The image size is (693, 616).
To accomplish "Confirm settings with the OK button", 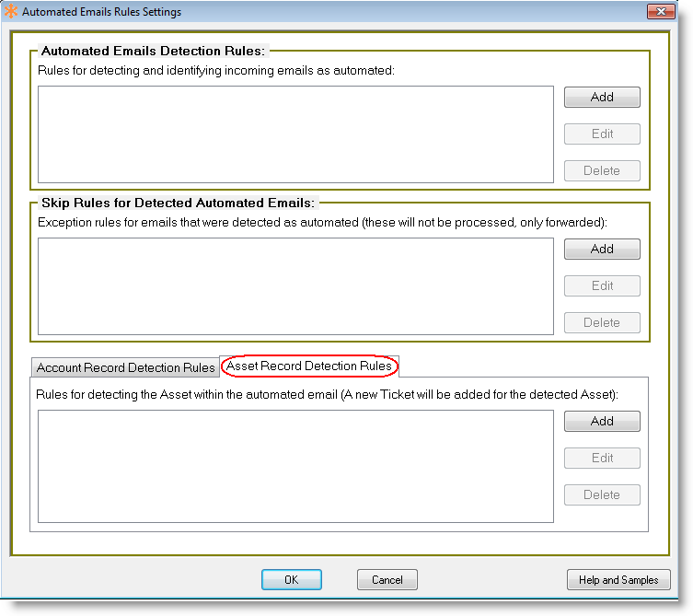I will [x=291, y=580].
